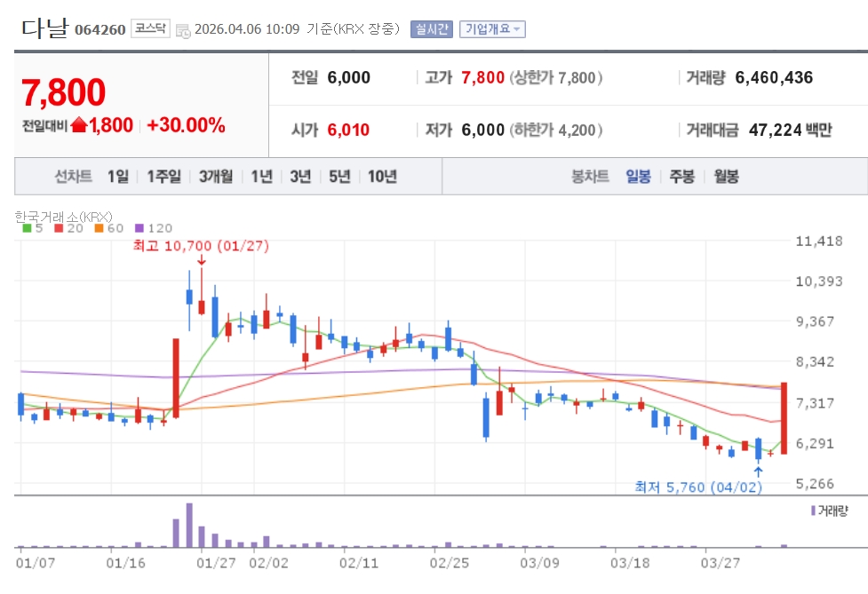Show the 1년 line chart
Screen dimensions: 868x594
(262, 177)
